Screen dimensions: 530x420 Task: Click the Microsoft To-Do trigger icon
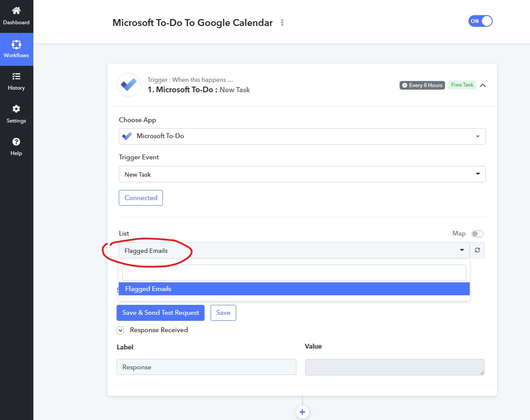[129, 85]
